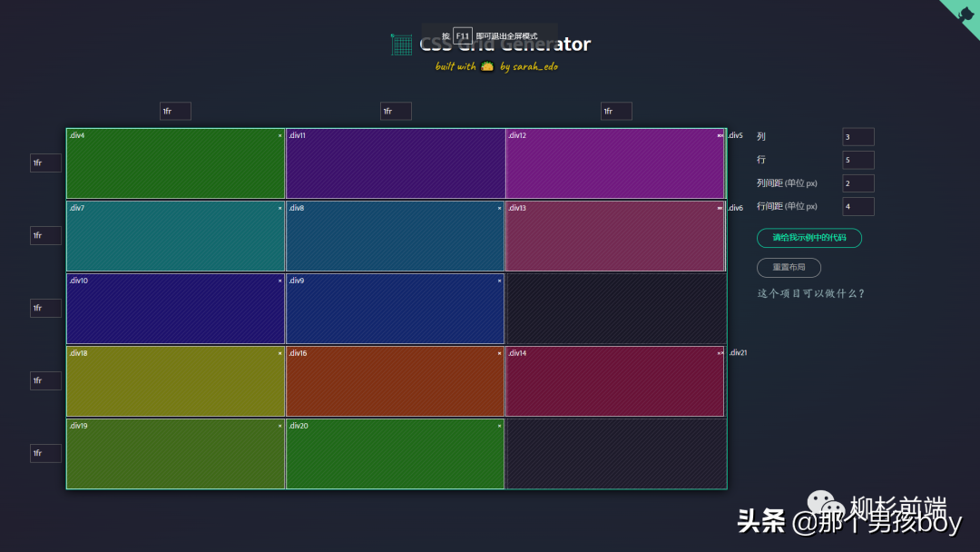Edit the first row 1fr field

tap(45, 163)
